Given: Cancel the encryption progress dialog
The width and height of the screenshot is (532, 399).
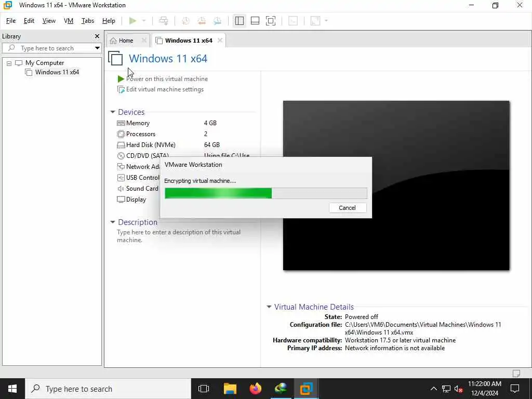Looking at the screenshot, I should point(348,208).
